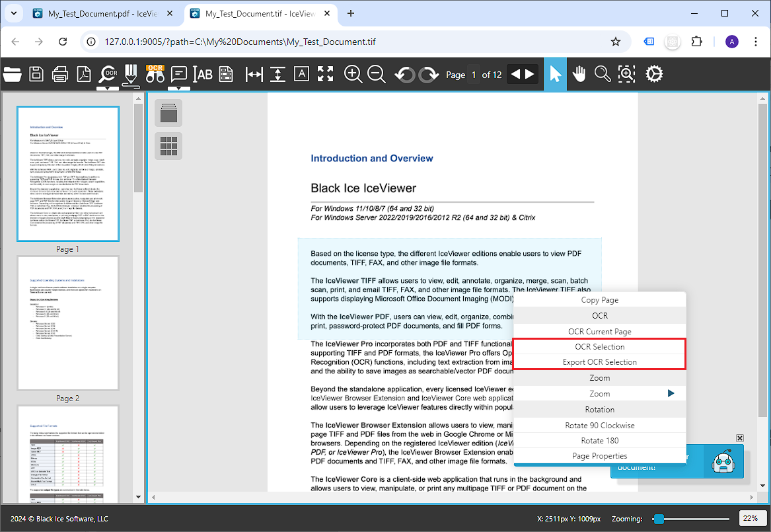Choose OCR Selection in context menu
This screenshot has height=532, width=771.
tap(599, 347)
